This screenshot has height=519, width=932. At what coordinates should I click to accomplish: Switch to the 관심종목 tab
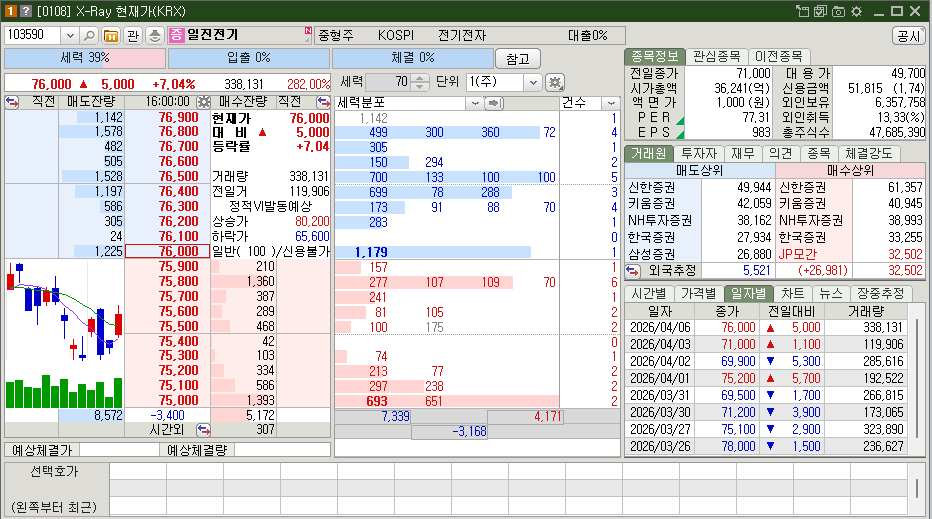point(717,56)
